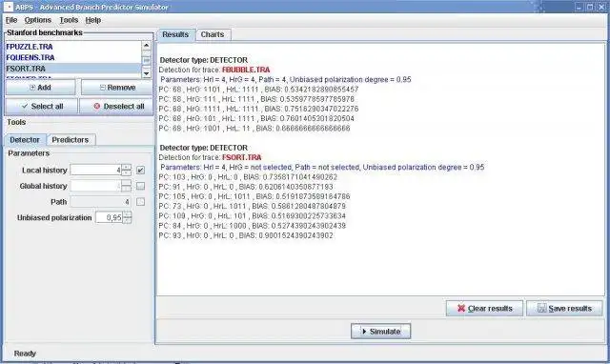Click the Path value field
Image resolution: width=610 pixels, height=364 pixels.
pos(101,202)
